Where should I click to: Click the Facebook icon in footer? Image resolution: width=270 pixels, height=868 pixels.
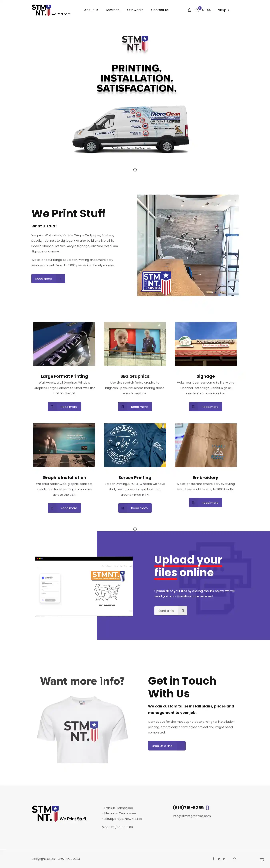[x=213, y=859]
